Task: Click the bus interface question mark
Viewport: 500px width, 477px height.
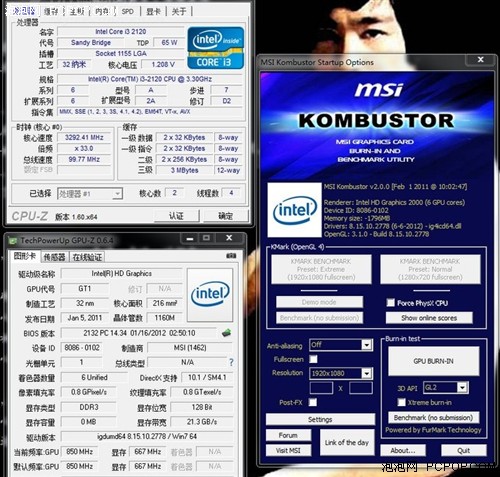Action: [x=231, y=362]
